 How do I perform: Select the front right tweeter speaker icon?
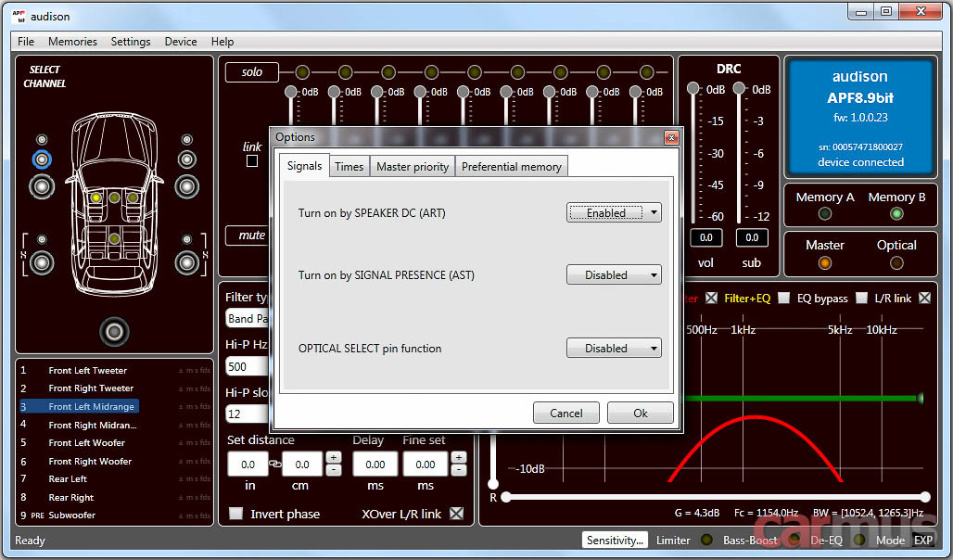(x=186, y=139)
